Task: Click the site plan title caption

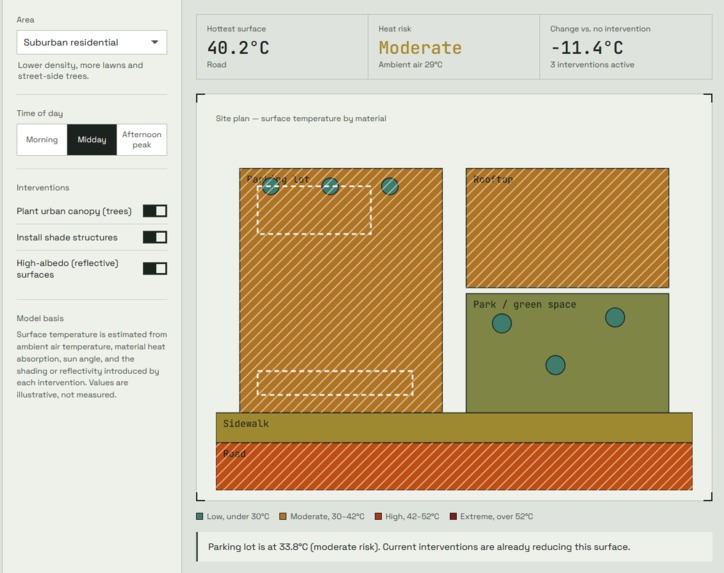Action: (301, 119)
